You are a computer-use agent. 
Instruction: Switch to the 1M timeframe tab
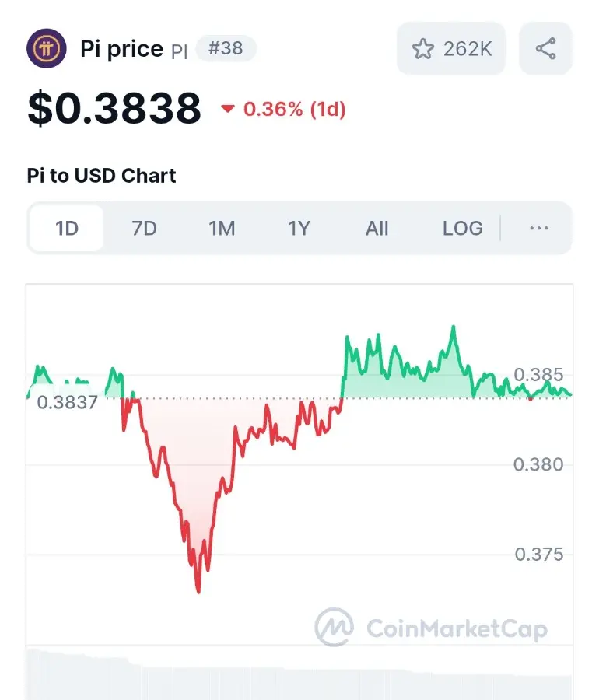(222, 228)
